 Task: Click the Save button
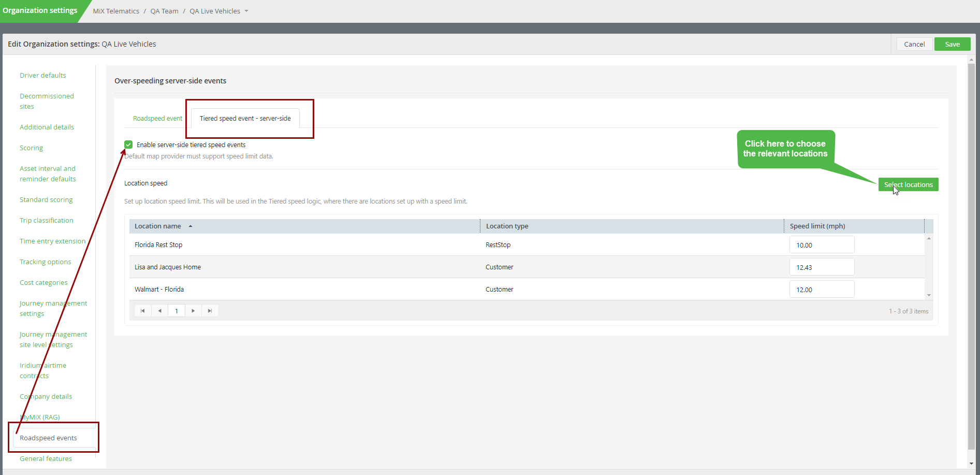pyautogui.click(x=952, y=44)
